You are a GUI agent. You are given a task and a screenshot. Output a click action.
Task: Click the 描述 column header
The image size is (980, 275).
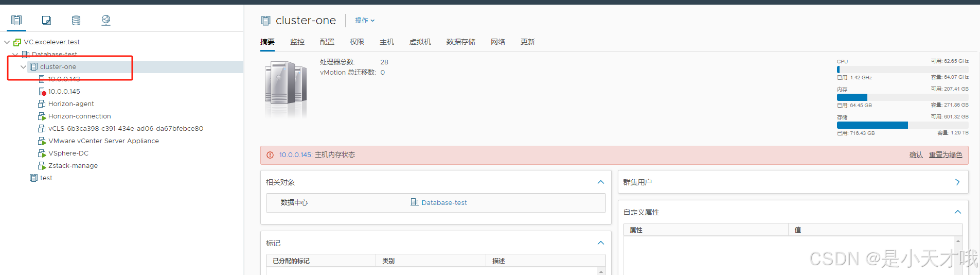tap(545, 261)
